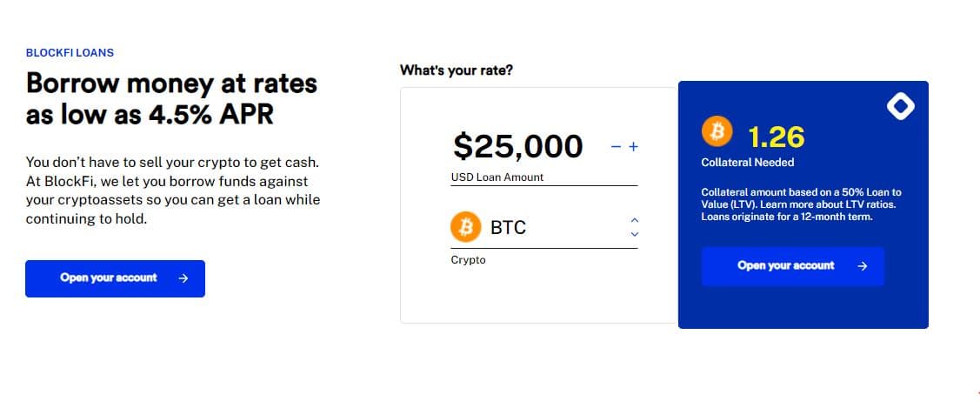Click the Collateral Needed label

click(x=748, y=162)
